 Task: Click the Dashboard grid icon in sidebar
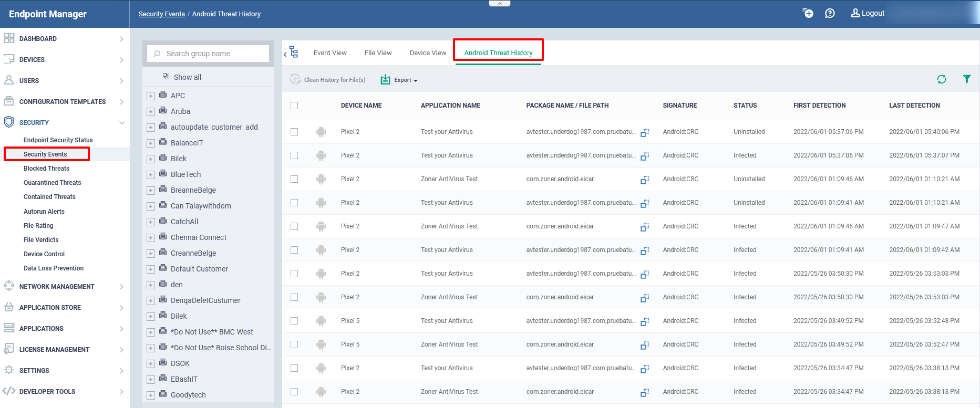click(9, 38)
